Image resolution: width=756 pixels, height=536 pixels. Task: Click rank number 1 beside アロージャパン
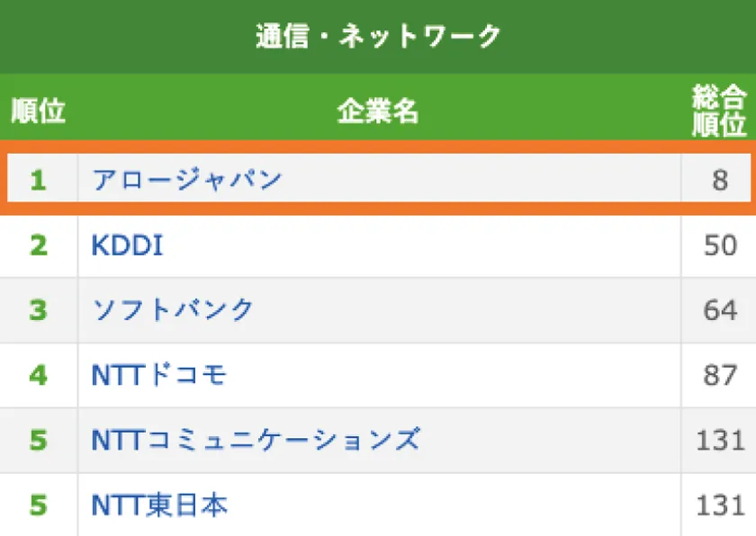pos(38,180)
